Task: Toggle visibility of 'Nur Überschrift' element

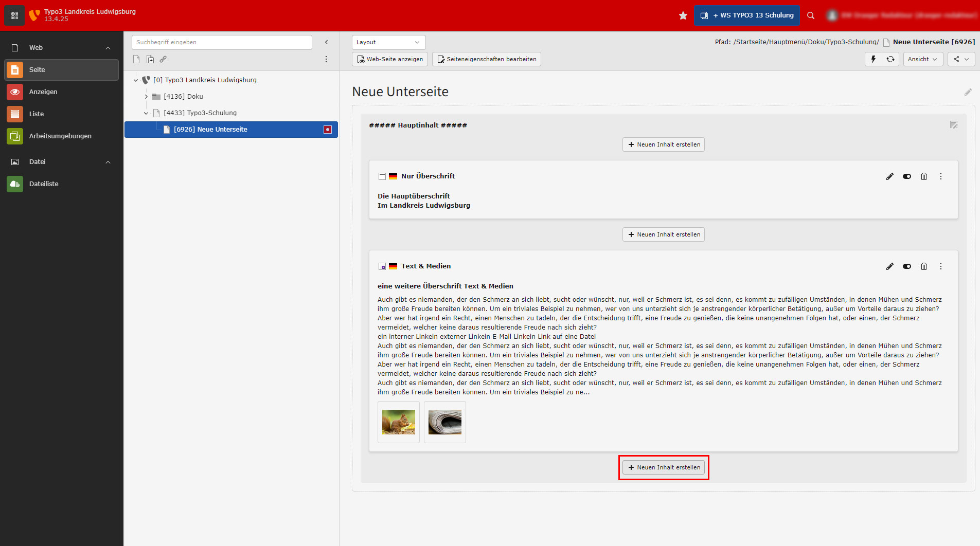Action: tap(906, 176)
